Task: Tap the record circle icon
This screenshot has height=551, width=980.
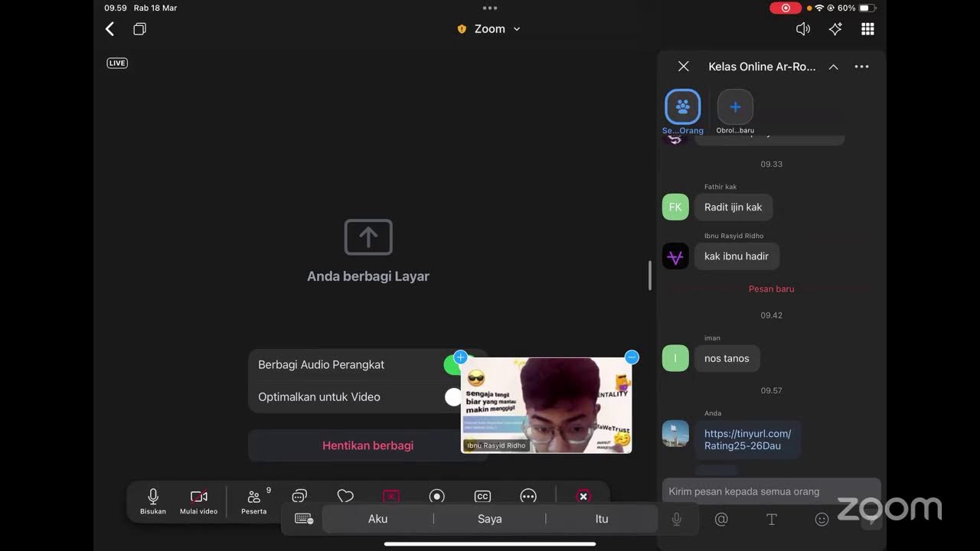Action: coord(437,497)
